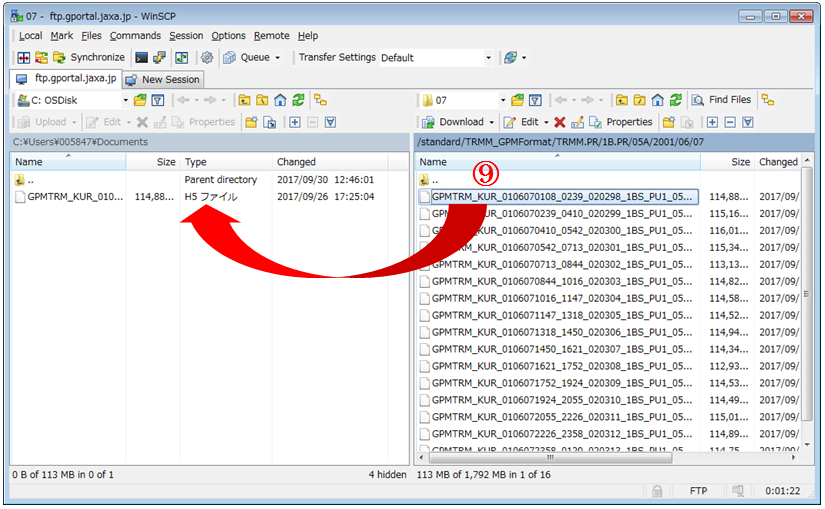Click remote Select Files plus icon
This screenshot has width=825, height=509.
[712, 122]
